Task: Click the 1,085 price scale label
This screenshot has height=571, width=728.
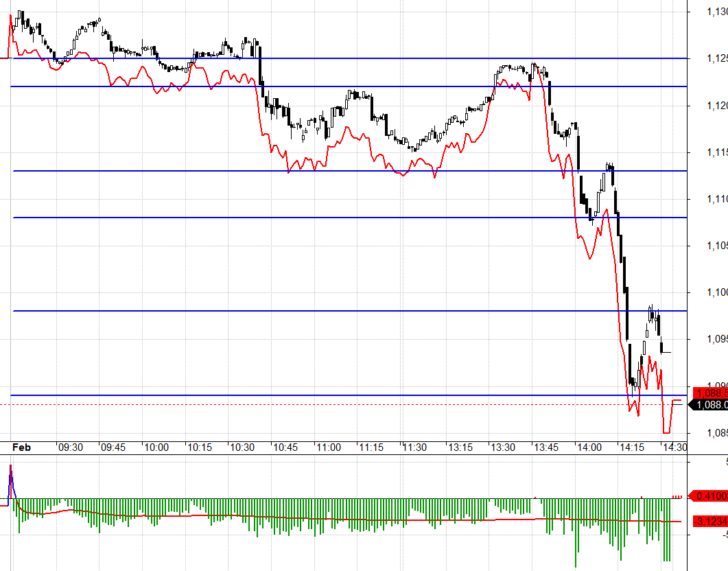Action: pyautogui.click(x=716, y=433)
